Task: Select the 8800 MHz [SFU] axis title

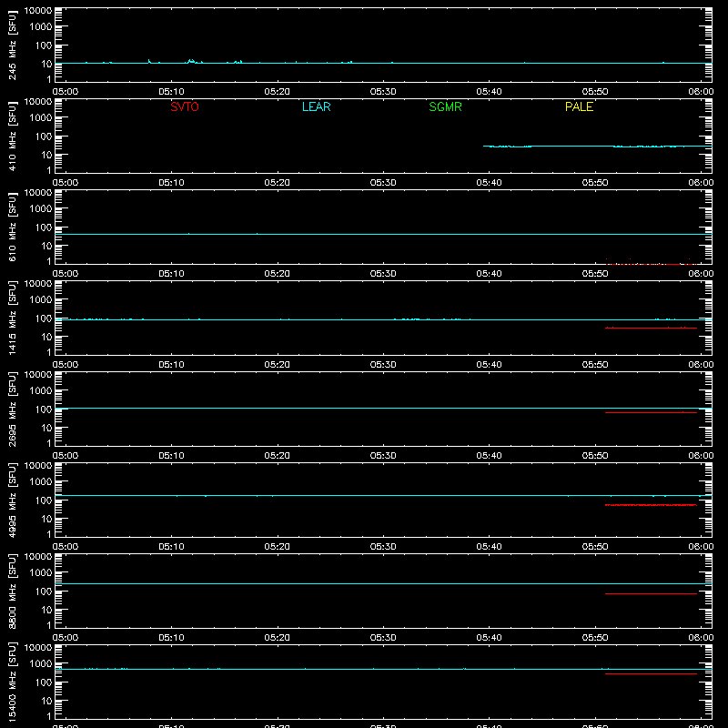Action: (12, 591)
